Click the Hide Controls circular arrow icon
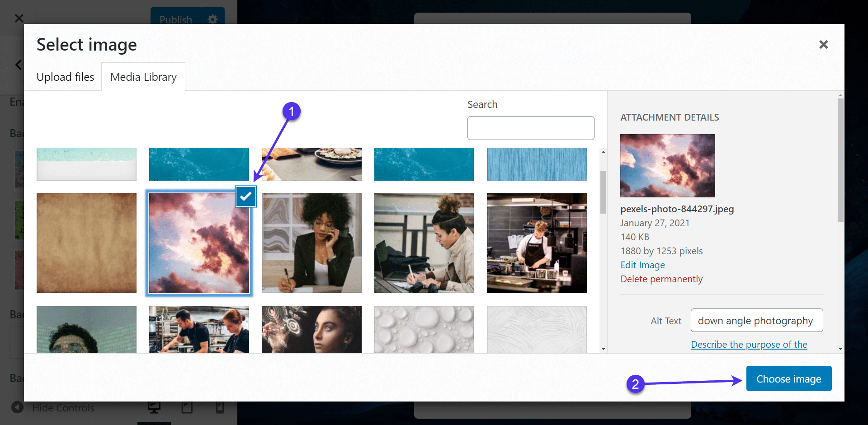This screenshot has width=868, height=425. [17, 407]
